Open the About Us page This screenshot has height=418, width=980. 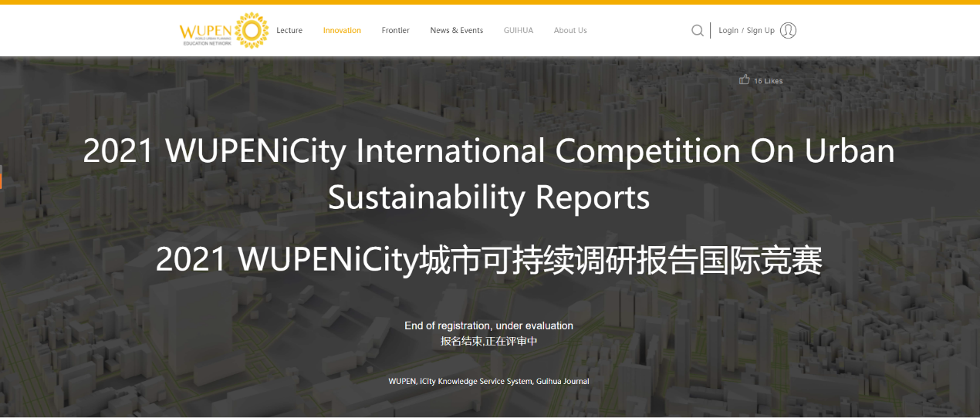[570, 31]
